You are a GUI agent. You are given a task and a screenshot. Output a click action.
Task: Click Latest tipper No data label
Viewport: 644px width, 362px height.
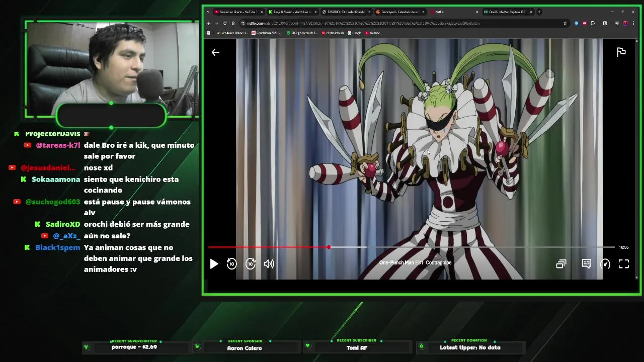tap(470, 347)
